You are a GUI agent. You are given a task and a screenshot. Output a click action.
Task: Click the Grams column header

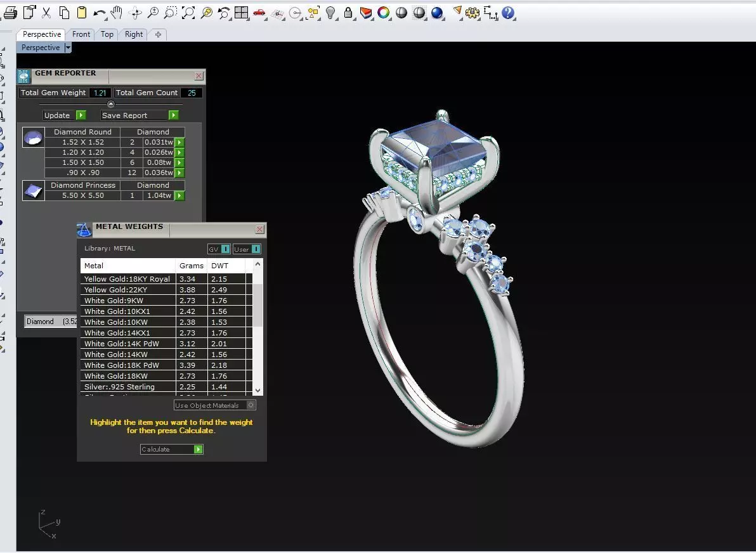click(192, 266)
